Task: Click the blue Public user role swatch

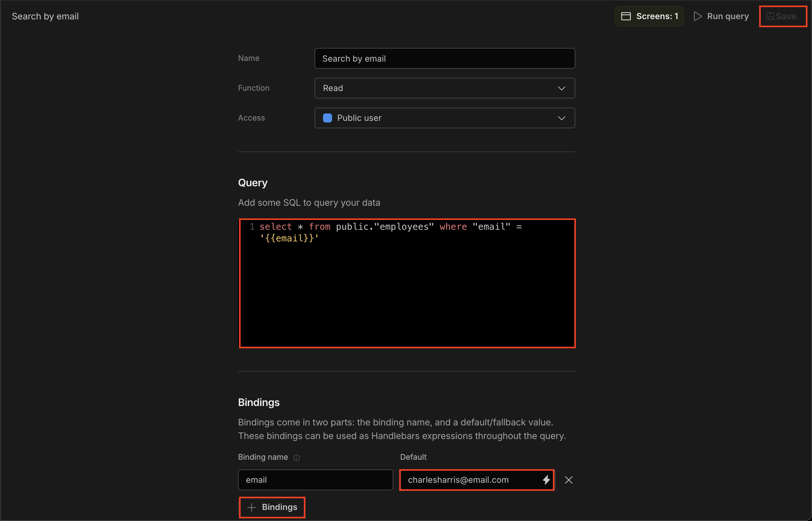Action: (328, 118)
